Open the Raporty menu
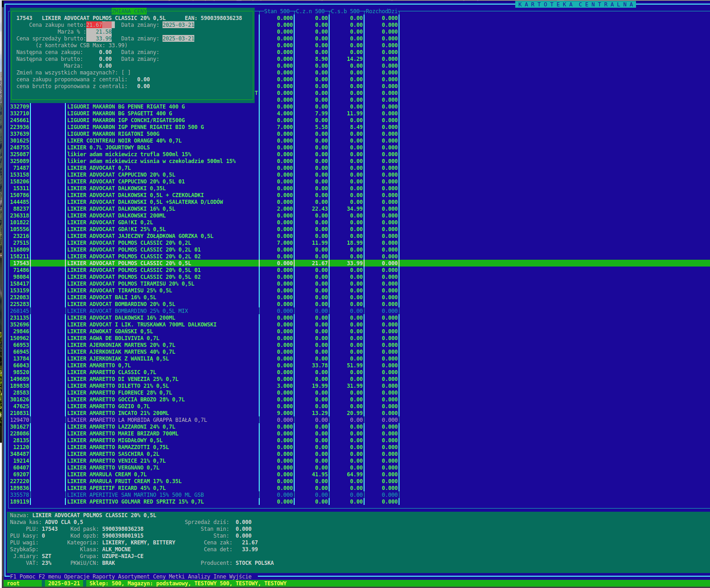 click(x=104, y=577)
